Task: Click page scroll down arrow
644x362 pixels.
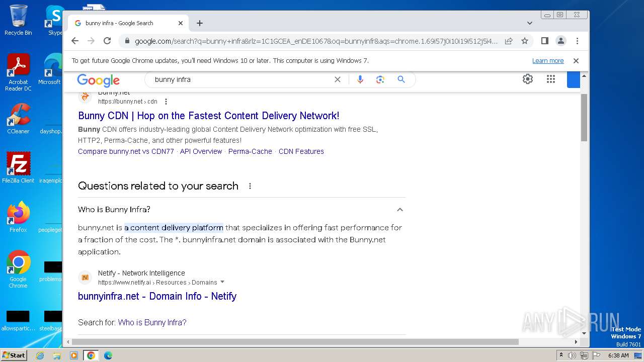Action: [584, 333]
